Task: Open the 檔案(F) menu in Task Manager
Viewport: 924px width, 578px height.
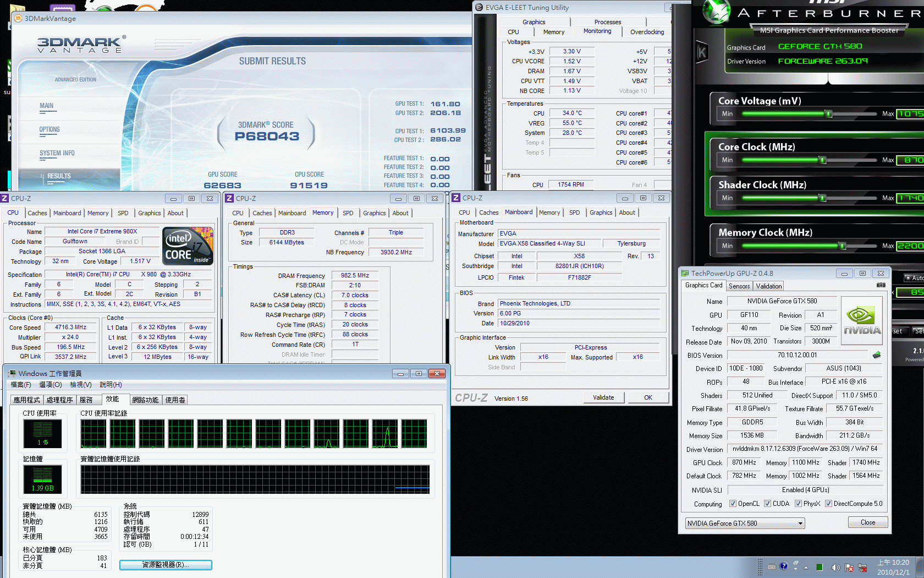Action: click(x=21, y=385)
